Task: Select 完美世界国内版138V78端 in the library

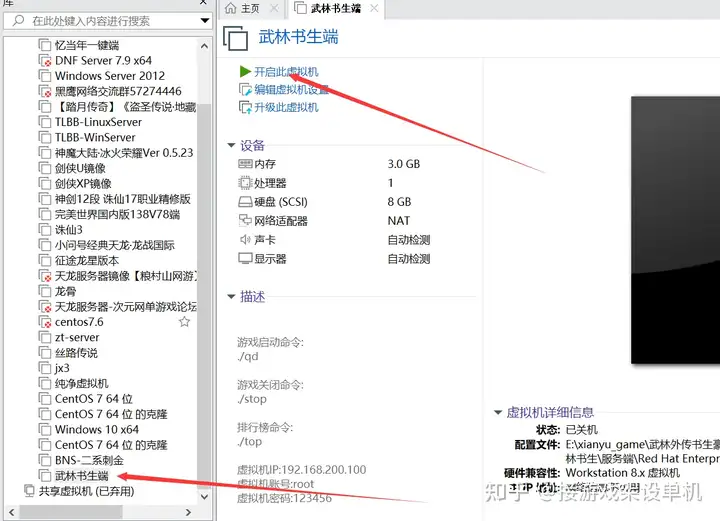Action: tap(118, 214)
